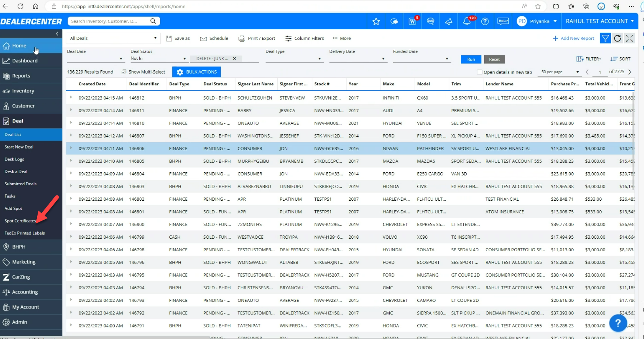Open SORT options
The height and width of the screenshot is (339, 644).
[620, 59]
